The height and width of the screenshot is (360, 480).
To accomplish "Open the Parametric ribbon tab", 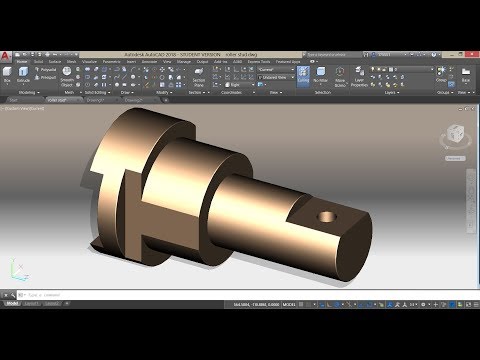I will [111, 62].
